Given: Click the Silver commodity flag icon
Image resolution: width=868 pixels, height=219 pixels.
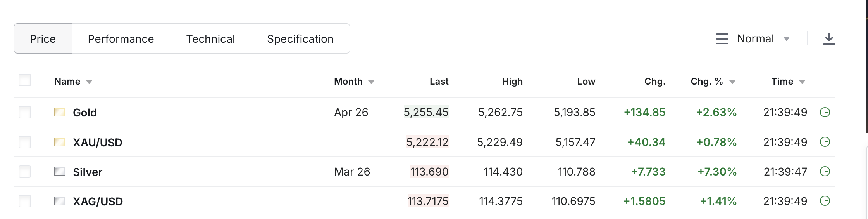Looking at the screenshot, I should coord(60,171).
